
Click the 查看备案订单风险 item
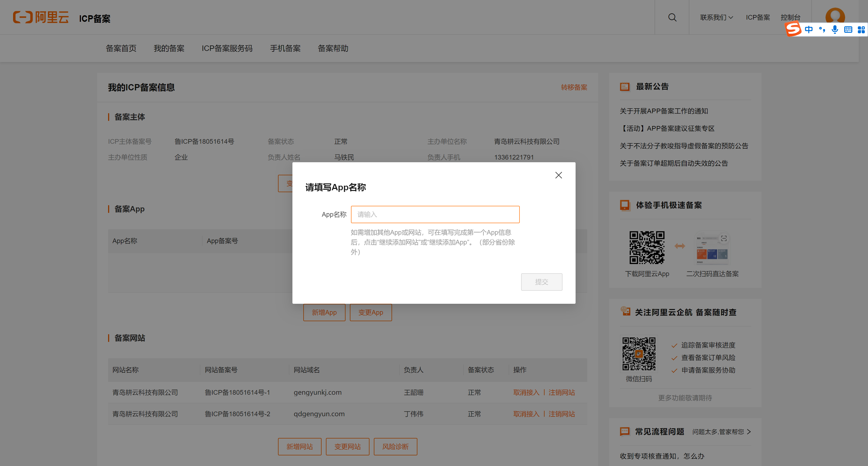708,357
